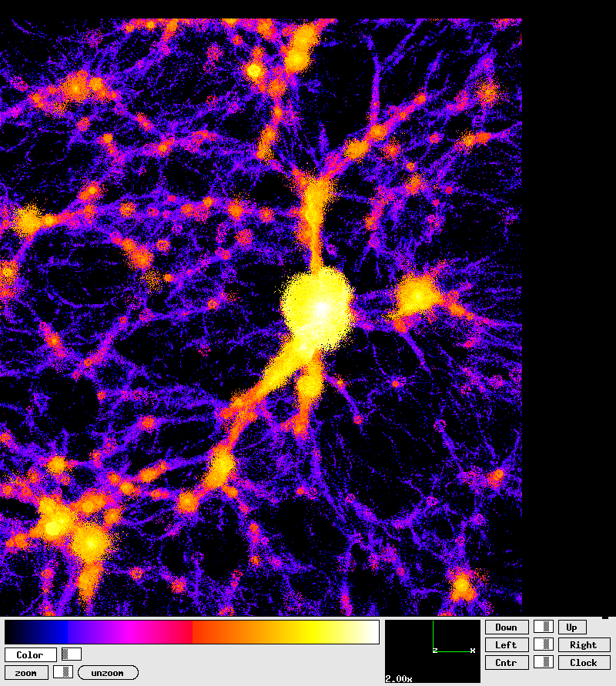Click the 2.00x zoom factor readout
This screenshot has width=616, height=686.
coord(399,678)
